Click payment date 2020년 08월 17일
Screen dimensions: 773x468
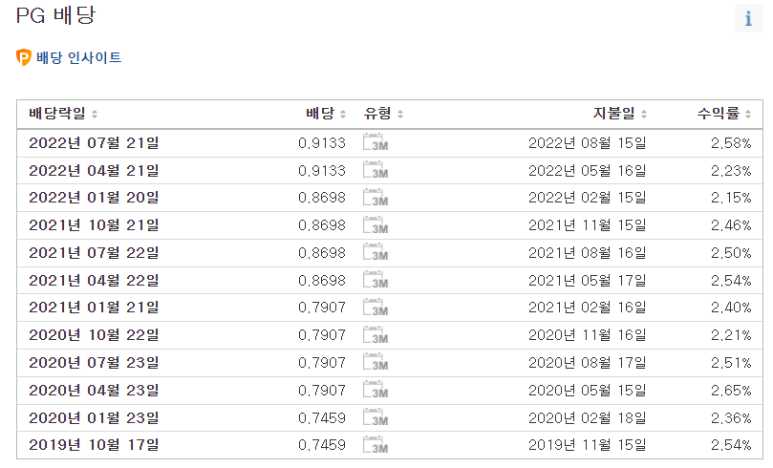click(x=587, y=363)
